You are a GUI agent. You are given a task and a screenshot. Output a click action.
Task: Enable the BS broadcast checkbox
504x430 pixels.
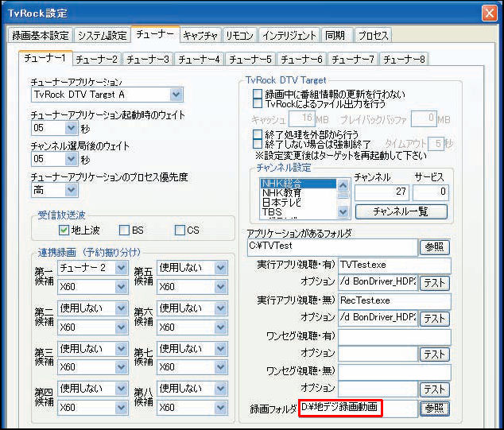(x=124, y=230)
